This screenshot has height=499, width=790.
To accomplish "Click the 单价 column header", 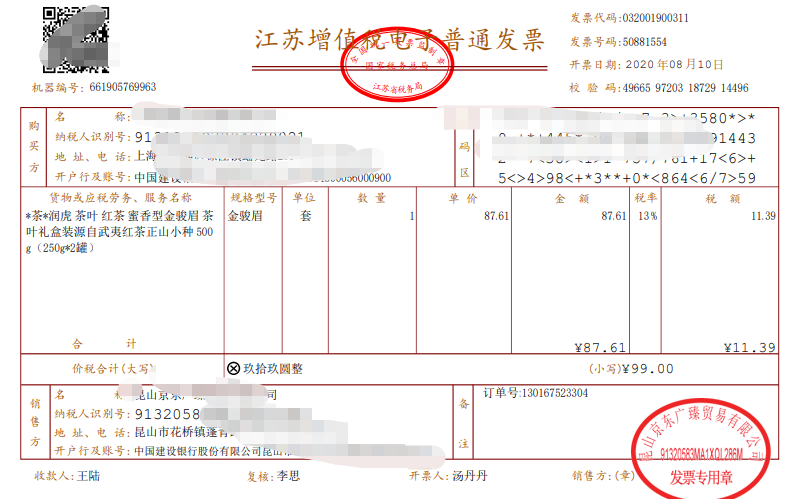I will click(x=463, y=199).
